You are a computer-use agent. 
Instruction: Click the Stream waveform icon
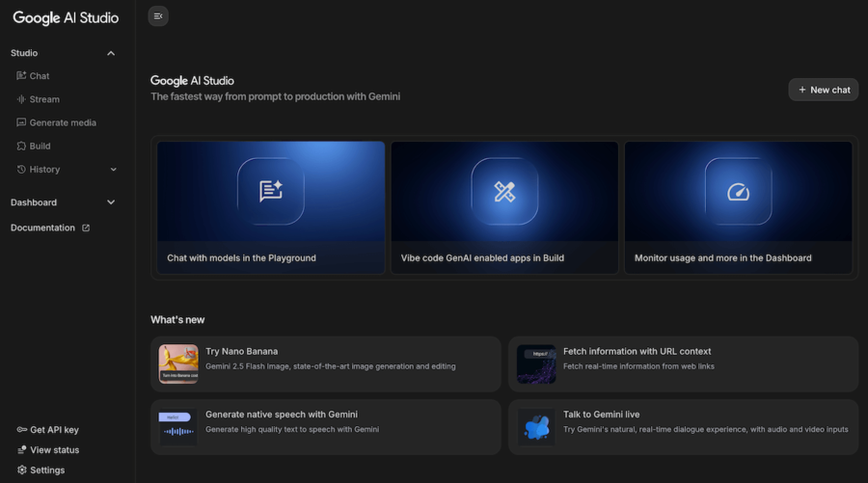(21, 99)
